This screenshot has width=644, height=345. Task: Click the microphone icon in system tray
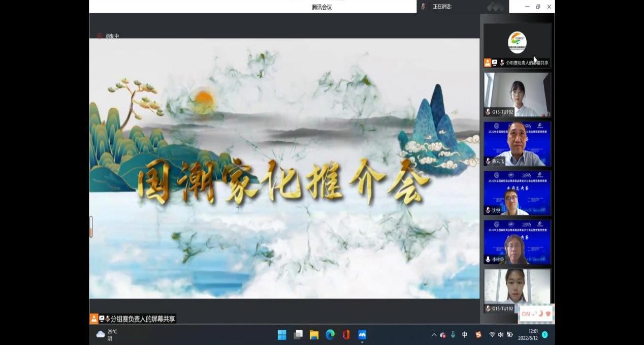point(453,335)
